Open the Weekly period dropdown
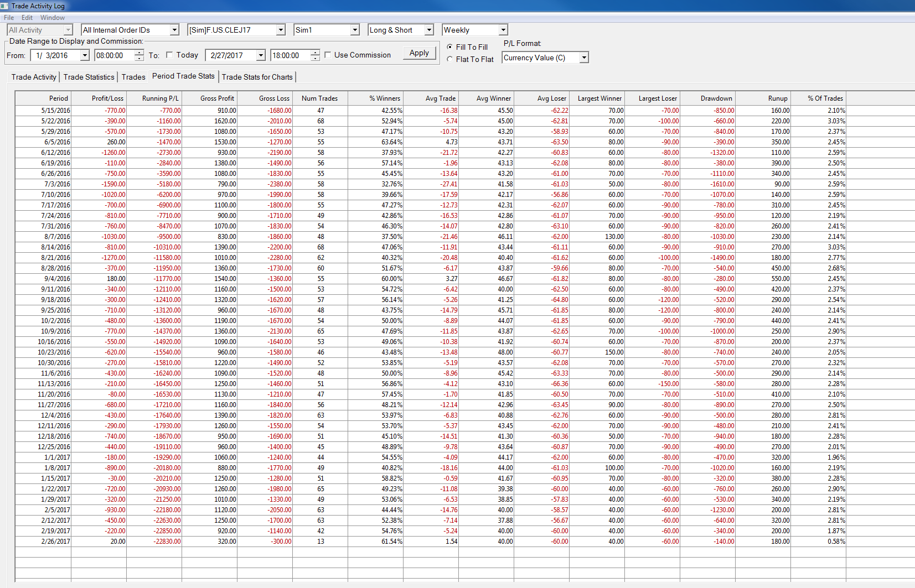 [x=503, y=30]
